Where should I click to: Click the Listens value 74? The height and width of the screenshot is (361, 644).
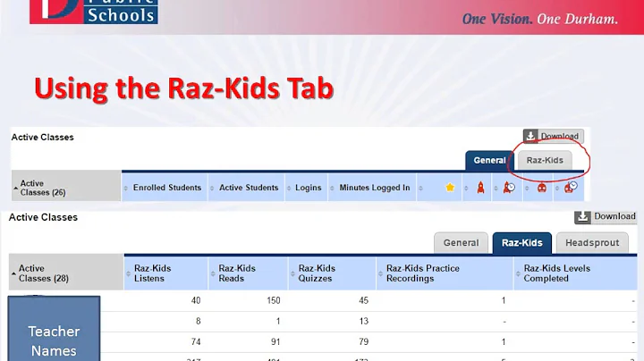(196, 341)
